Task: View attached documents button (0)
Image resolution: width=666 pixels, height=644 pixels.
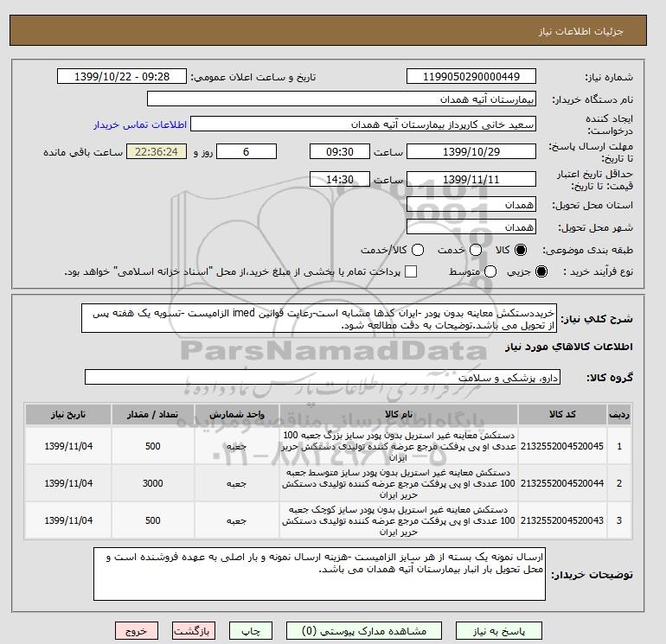Action: coord(364,631)
